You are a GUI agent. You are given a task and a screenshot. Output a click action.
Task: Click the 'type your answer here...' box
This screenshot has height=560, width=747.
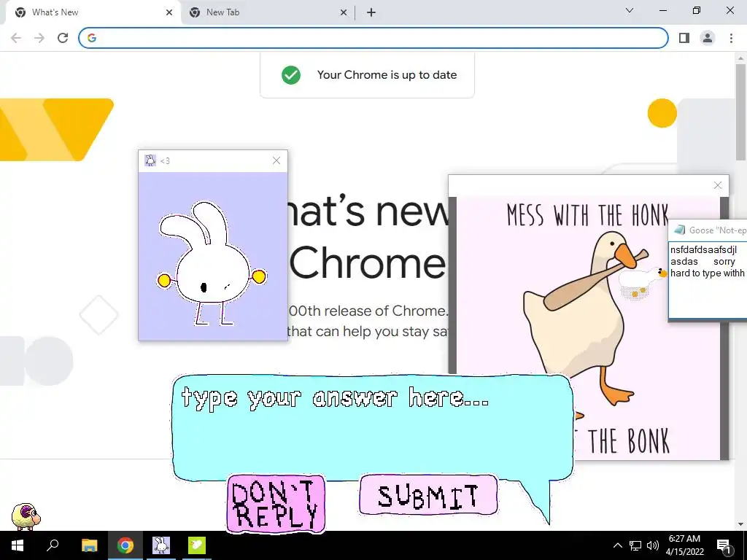(x=373, y=426)
